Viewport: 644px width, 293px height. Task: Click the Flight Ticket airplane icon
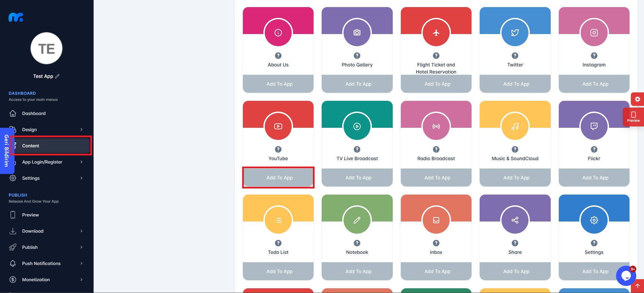tap(436, 33)
